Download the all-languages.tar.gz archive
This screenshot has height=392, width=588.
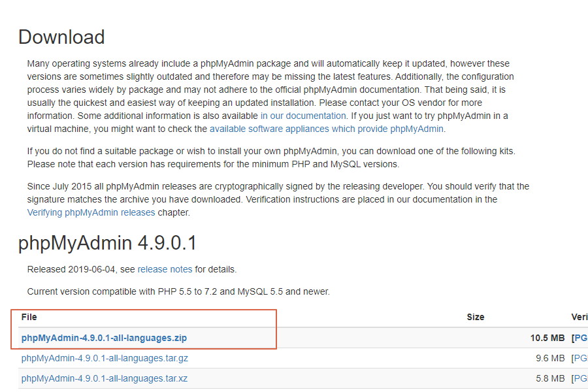[105, 358]
